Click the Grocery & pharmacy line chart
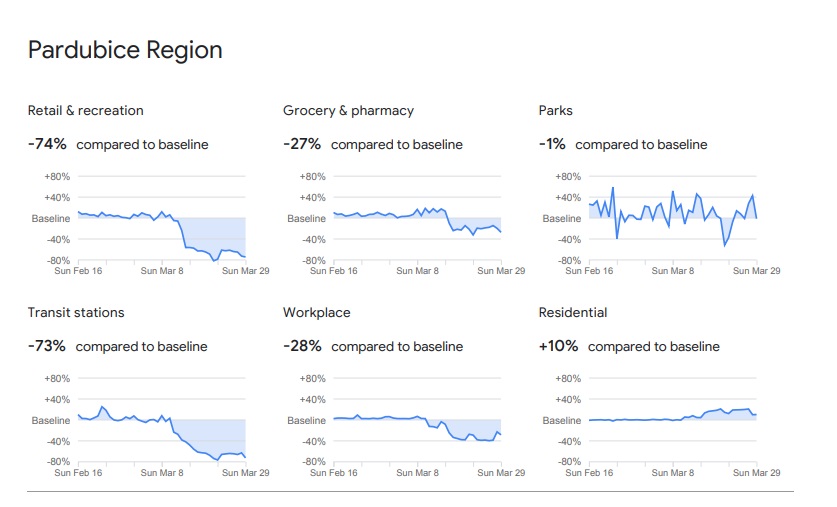837x507 pixels. 417,219
